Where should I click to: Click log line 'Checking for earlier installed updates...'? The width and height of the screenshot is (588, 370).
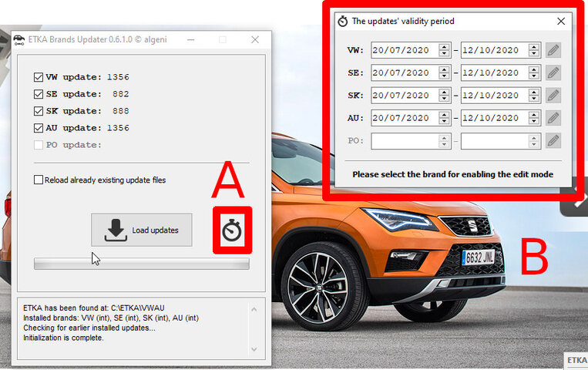point(89,328)
